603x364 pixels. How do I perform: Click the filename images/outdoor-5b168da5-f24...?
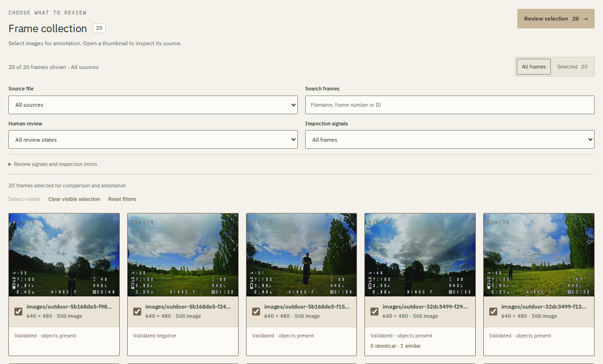188,307
